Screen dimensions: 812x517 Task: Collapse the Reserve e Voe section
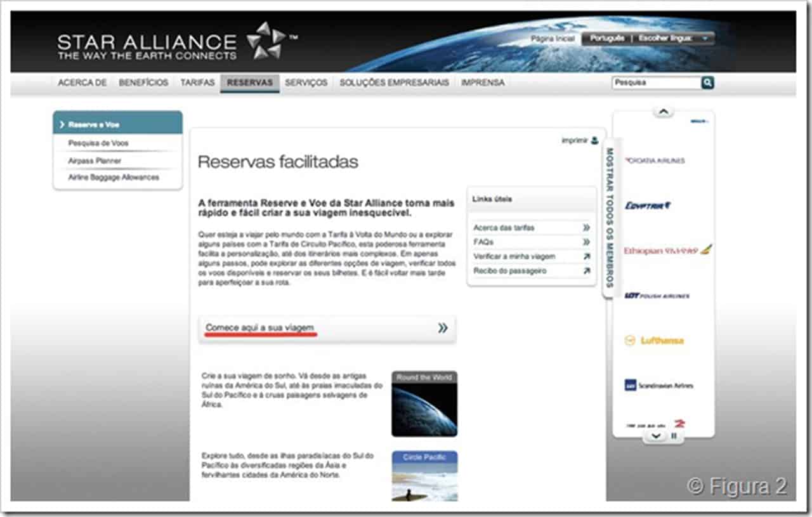(117, 124)
